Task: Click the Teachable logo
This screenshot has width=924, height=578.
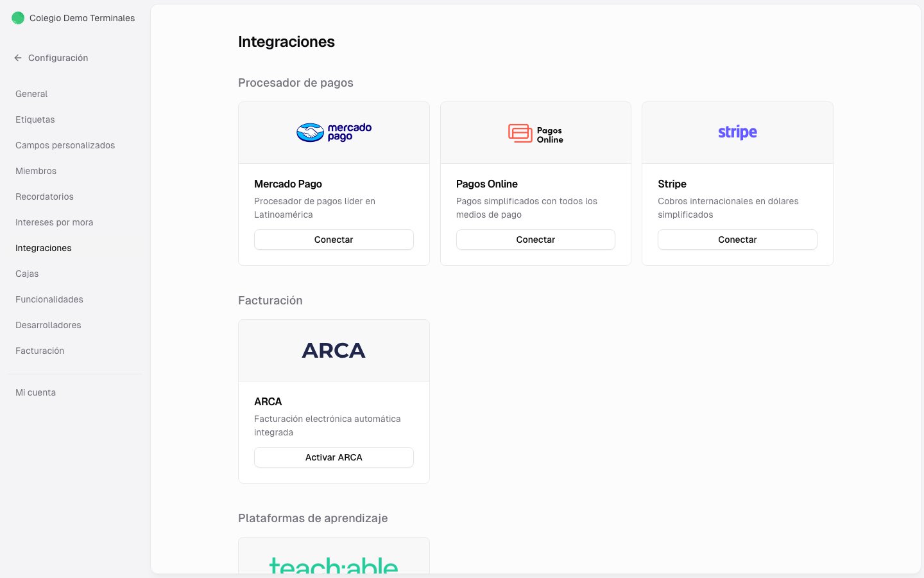Action: click(334, 564)
